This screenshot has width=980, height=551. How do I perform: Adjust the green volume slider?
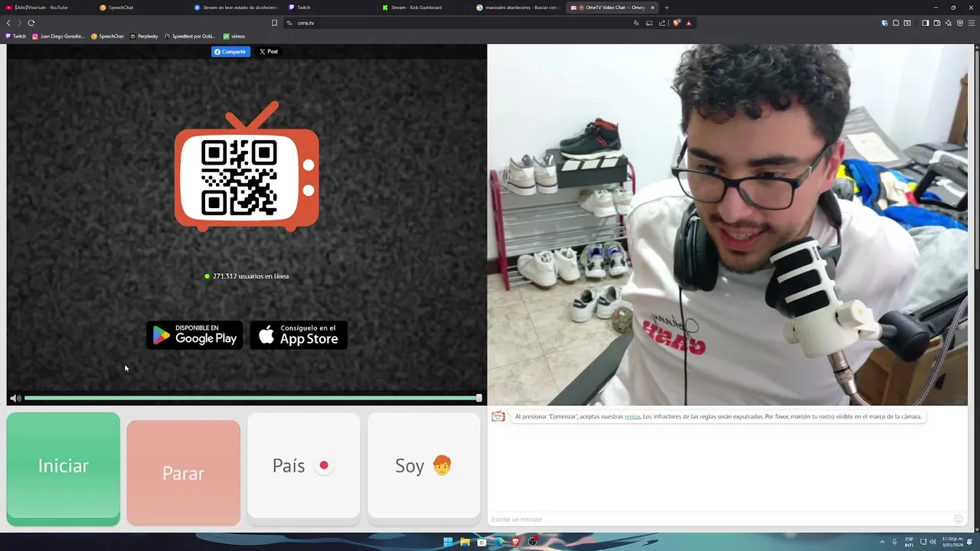[x=253, y=398]
